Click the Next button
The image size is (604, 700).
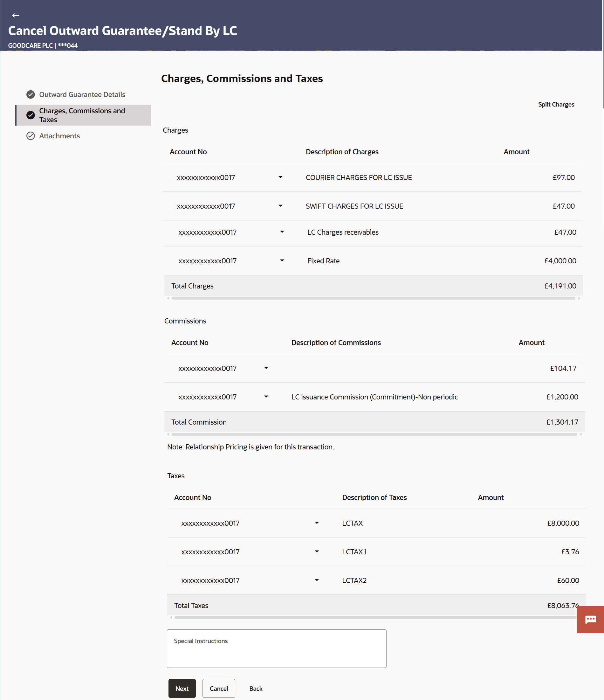(182, 688)
